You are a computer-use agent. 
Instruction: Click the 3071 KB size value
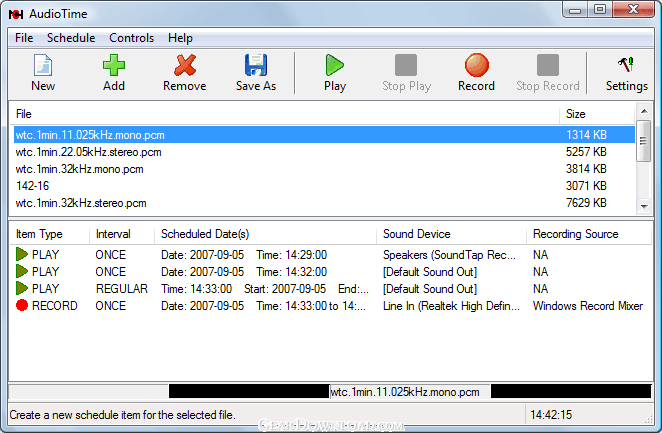pyautogui.click(x=586, y=186)
